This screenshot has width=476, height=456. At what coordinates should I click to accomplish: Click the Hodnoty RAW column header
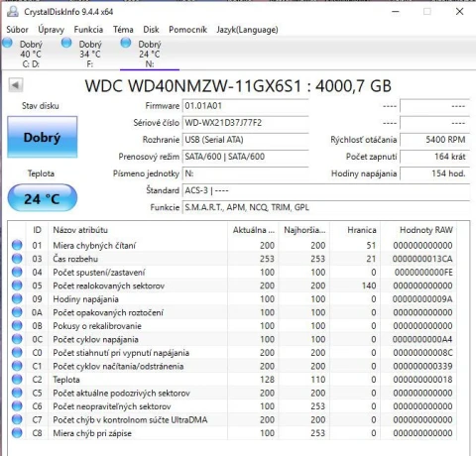418,230
